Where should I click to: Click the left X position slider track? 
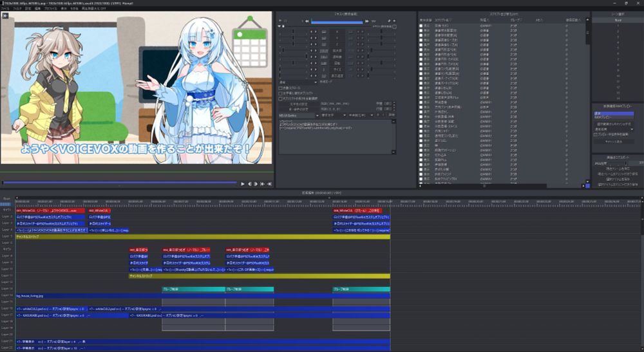(x=293, y=32)
